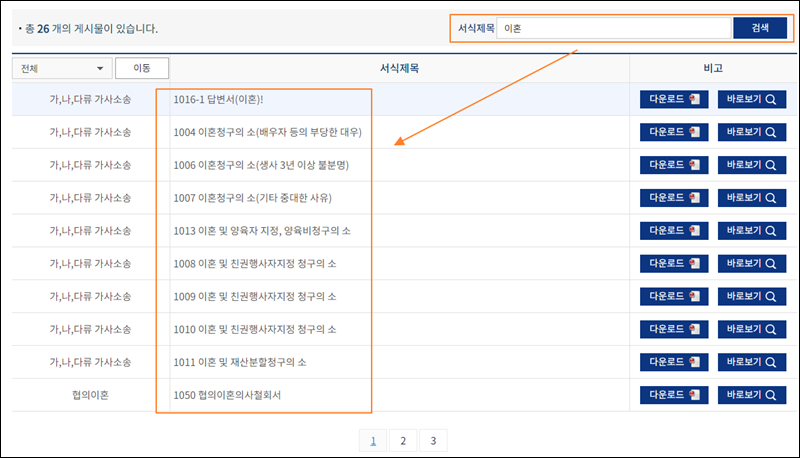Download form 1004 이혼청구의 소
This screenshot has height=458, width=800.
[674, 132]
